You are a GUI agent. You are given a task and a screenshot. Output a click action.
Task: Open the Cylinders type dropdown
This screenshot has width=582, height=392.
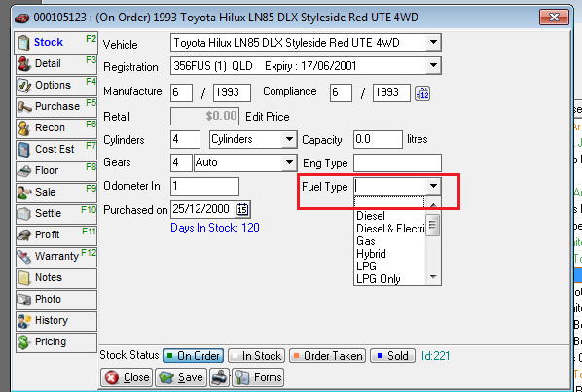coord(289,140)
